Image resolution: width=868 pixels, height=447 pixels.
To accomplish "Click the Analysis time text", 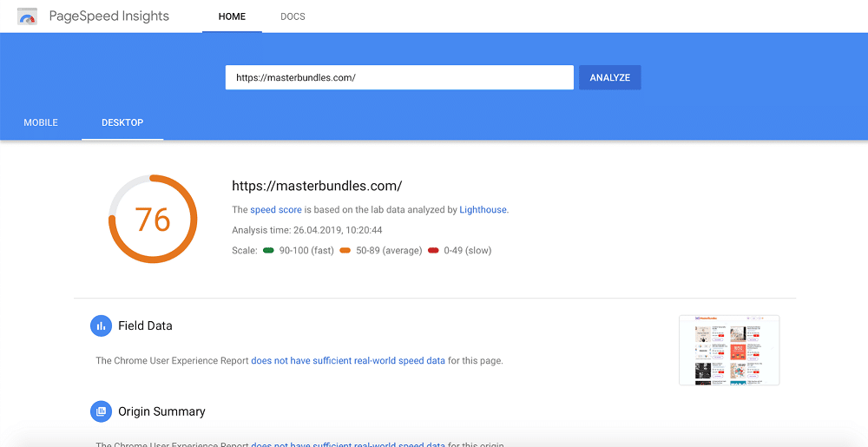I will (307, 230).
